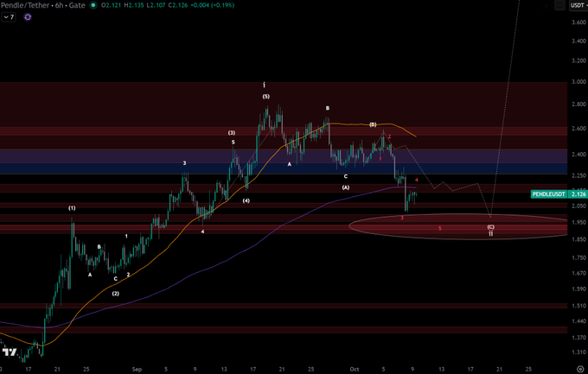588x374 pixels.
Task: Click the 3.000 price axis label
Action: click(578, 82)
